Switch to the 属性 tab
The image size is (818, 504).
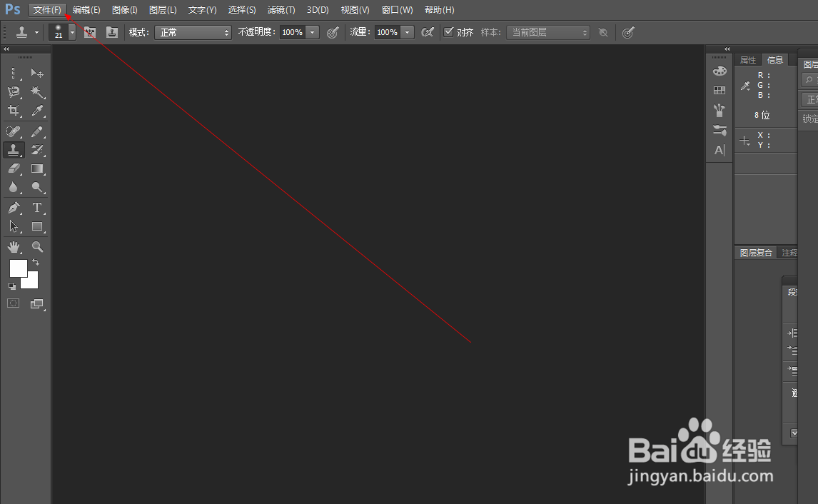[748, 60]
